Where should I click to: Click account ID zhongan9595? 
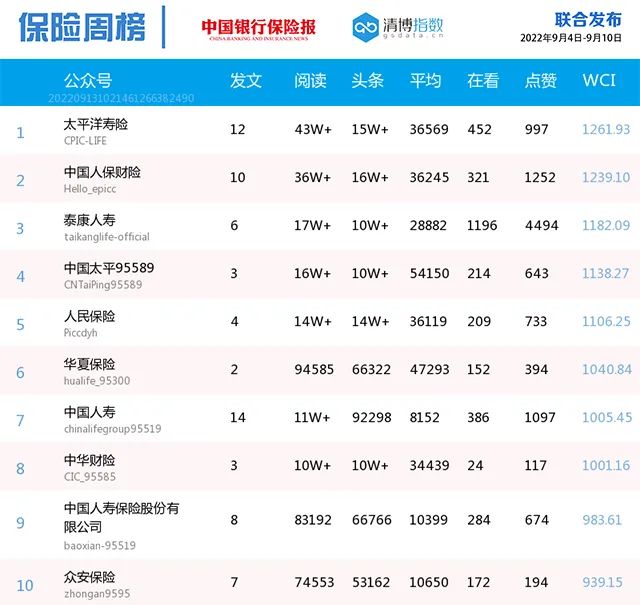97,594
